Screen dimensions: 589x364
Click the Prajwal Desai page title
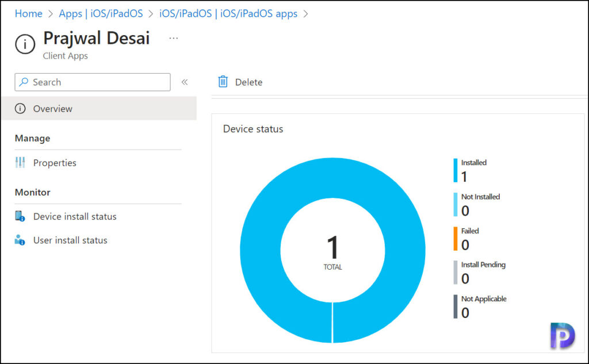click(x=97, y=39)
